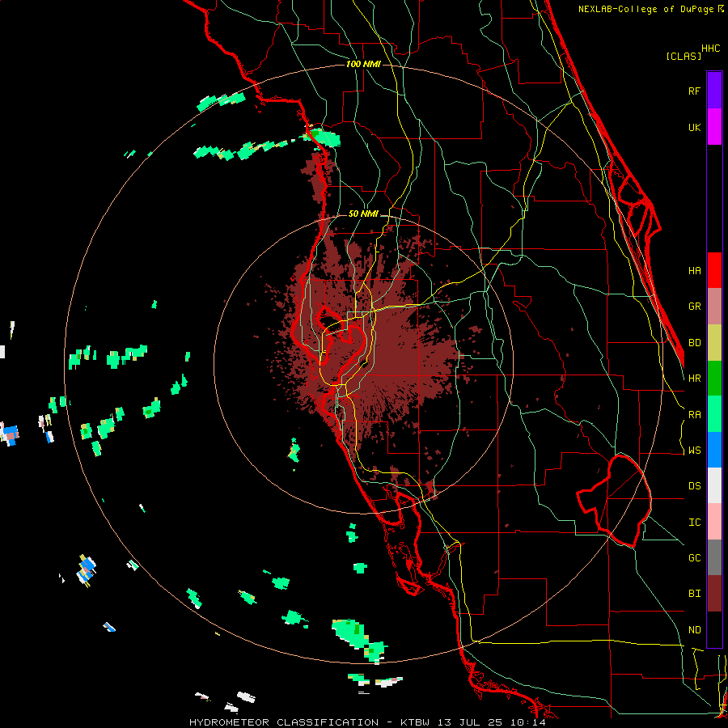Screen dimensions: 728x728
Task: Click the 'BI' legend label
Action: (x=694, y=594)
